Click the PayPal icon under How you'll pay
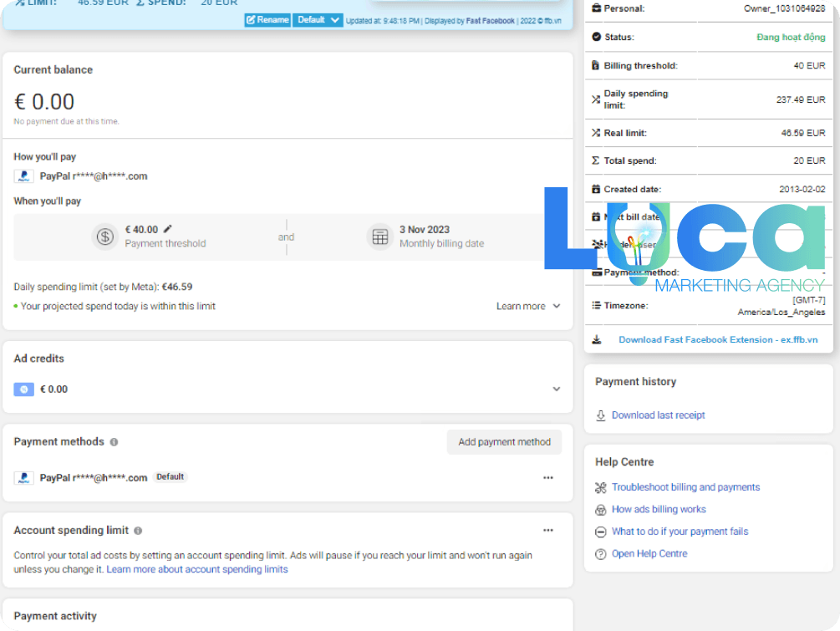 pos(23,176)
